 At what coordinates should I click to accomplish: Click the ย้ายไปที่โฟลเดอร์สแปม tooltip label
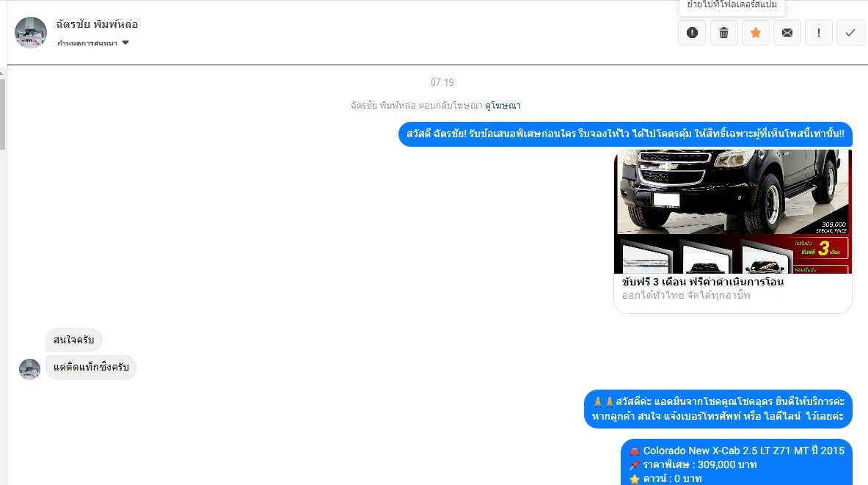(x=732, y=5)
